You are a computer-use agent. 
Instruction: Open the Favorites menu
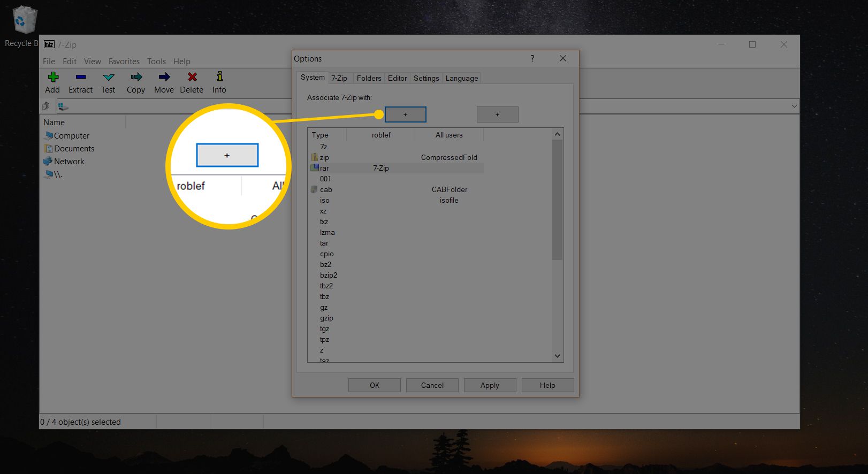(x=124, y=62)
